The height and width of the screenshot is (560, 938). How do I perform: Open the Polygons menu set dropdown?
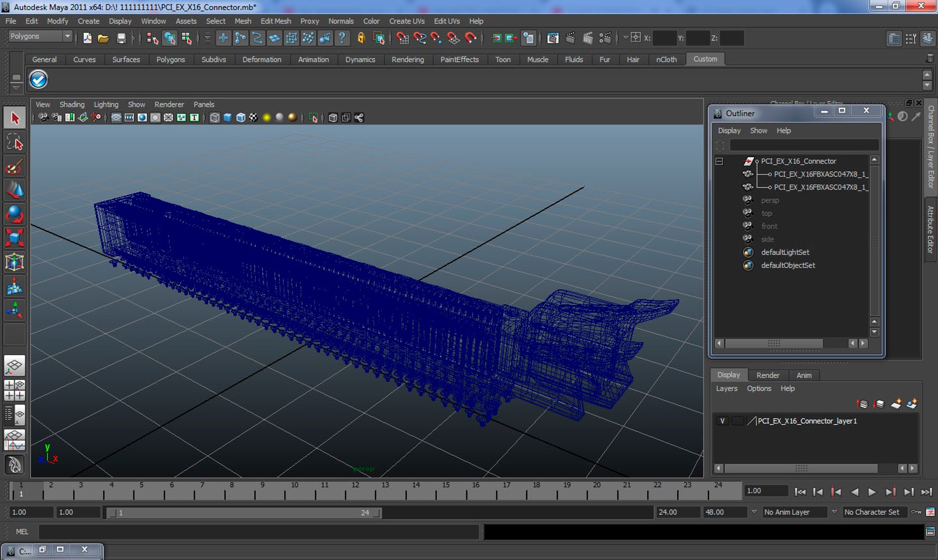pos(40,36)
